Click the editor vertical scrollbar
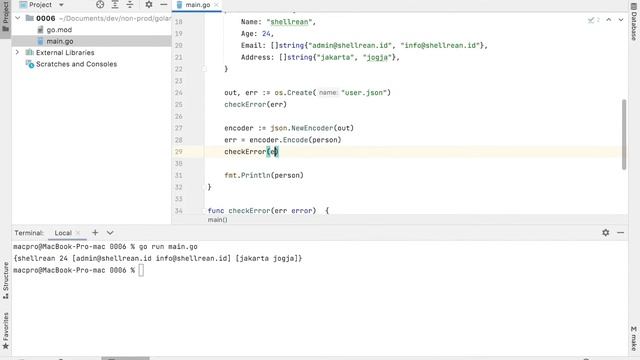Viewport: 640px width, 360px height. (624, 134)
